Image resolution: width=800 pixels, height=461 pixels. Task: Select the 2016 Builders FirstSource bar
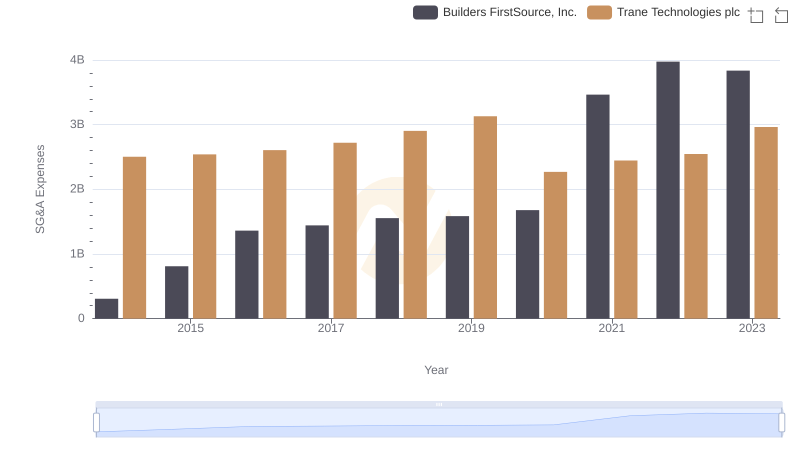pyautogui.click(x=247, y=274)
